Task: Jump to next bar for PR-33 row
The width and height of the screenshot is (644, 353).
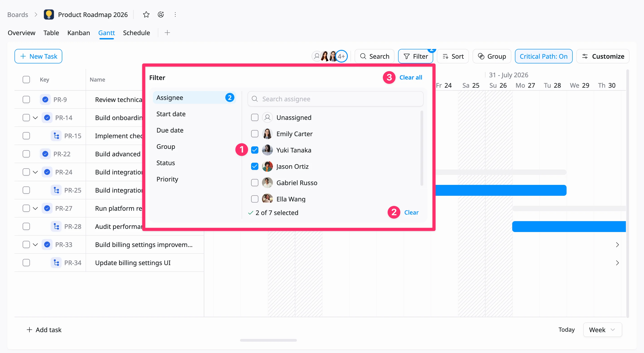Action: [x=617, y=245]
